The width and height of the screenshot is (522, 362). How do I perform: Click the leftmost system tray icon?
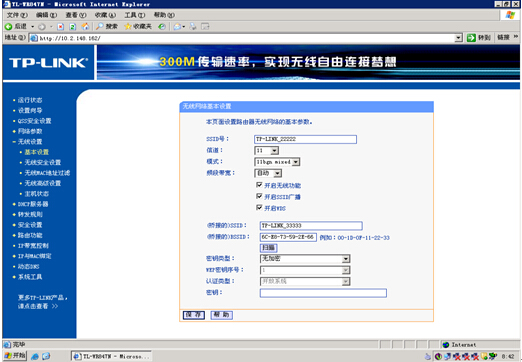click(x=428, y=357)
